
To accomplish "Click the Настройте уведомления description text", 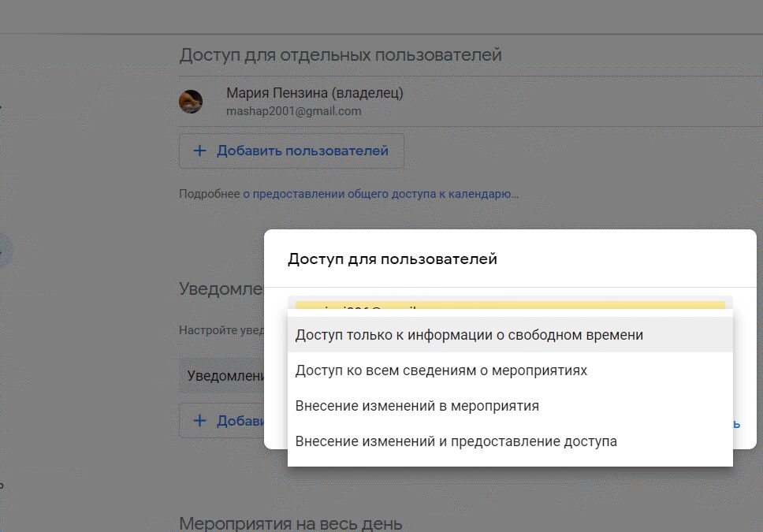I will click(221, 330).
